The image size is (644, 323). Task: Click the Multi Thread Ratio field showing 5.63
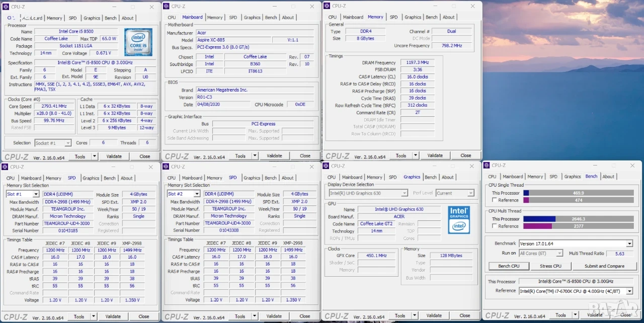pyautogui.click(x=620, y=254)
